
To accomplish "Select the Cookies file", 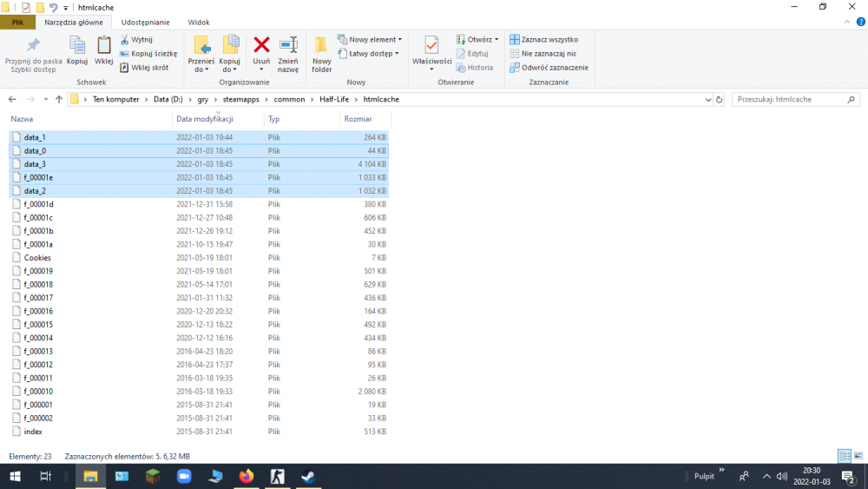I will (199, 257).
